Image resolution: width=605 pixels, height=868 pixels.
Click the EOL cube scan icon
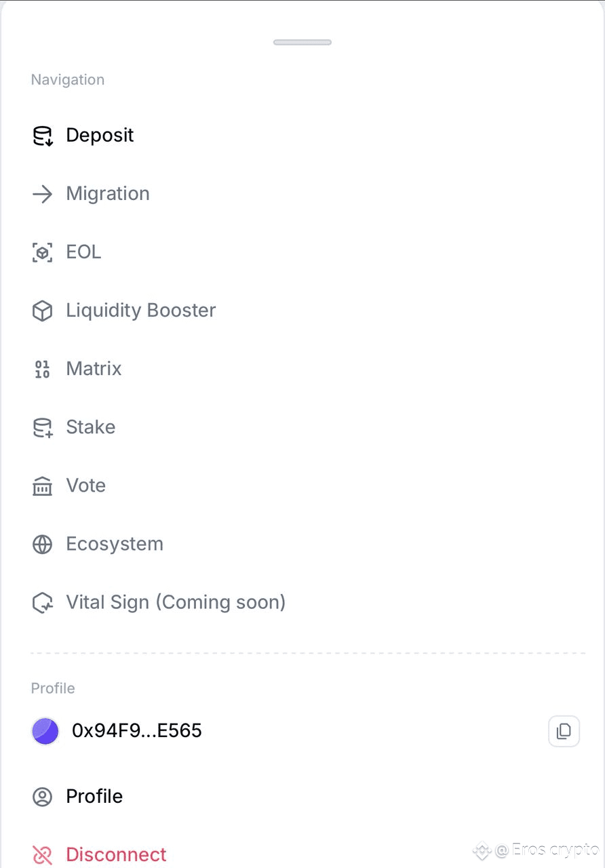[x=43, y=253]
